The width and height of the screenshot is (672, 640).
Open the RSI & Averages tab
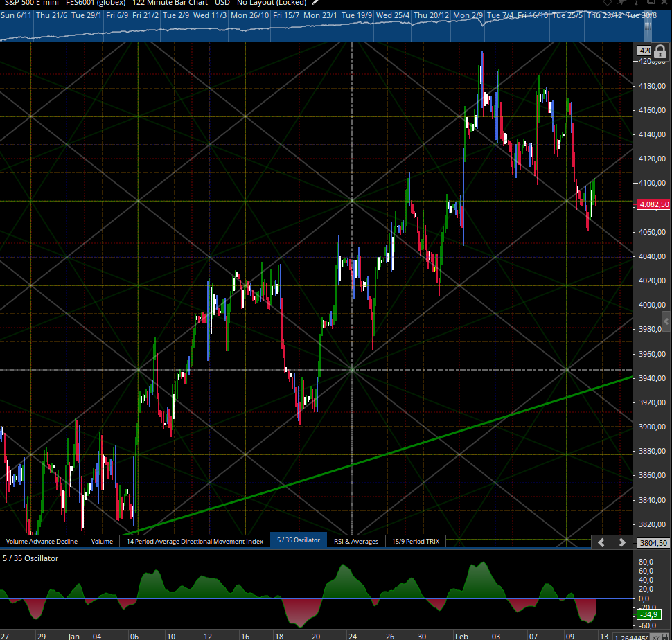(x=356, y=542)
